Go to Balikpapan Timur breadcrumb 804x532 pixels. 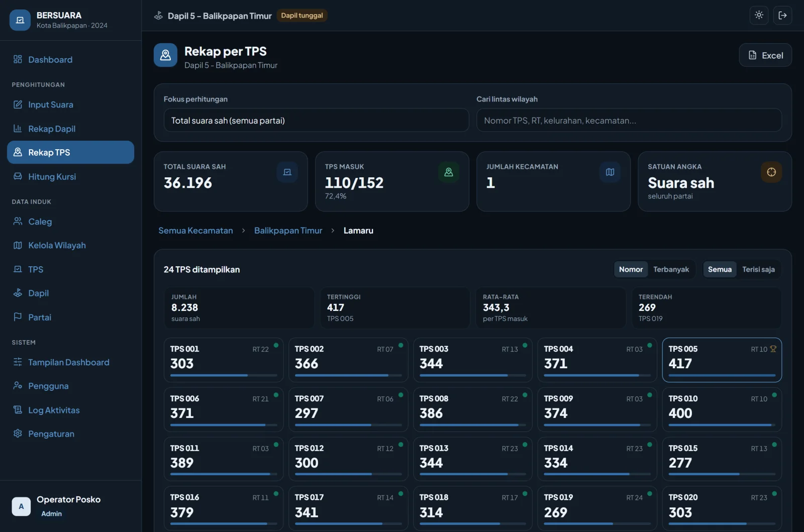pyautogui.click(x=288, y=231)
